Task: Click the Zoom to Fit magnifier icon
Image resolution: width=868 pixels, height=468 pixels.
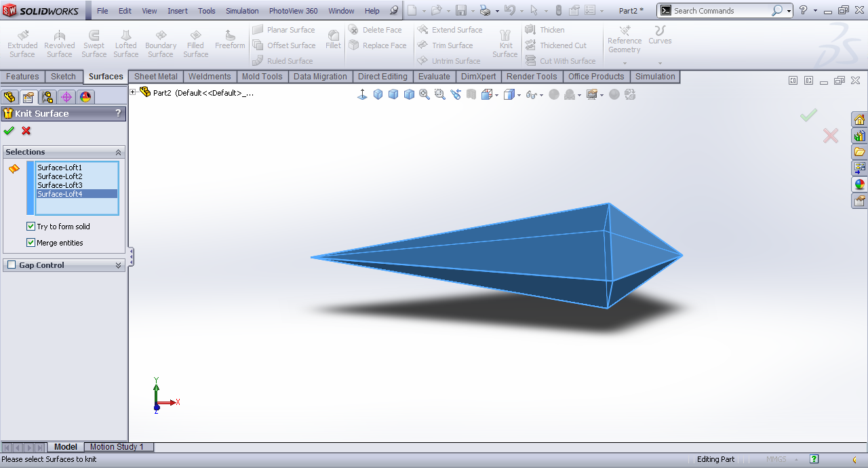Action: 425,95
